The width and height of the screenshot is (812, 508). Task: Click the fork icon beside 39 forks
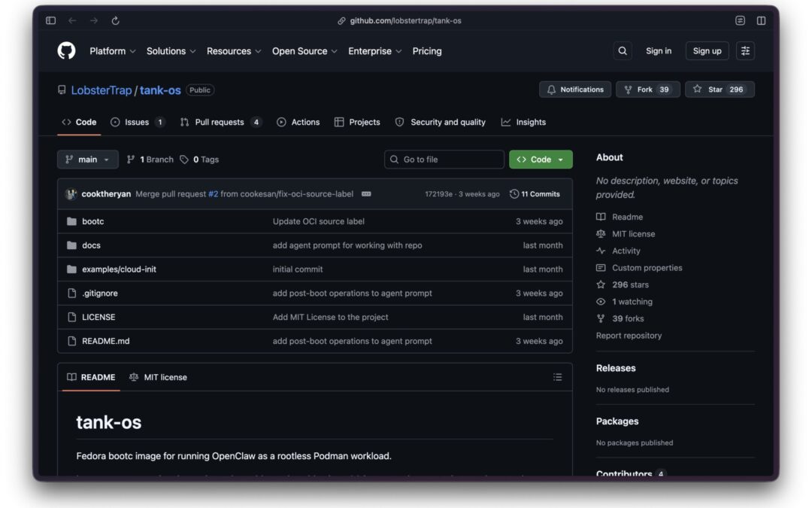[x=601, y=319]
